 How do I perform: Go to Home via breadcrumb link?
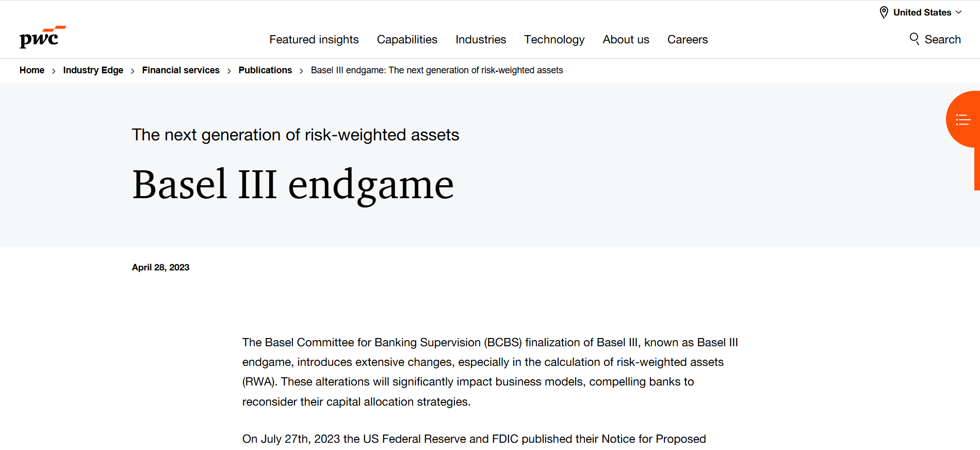tap(31, 70)
